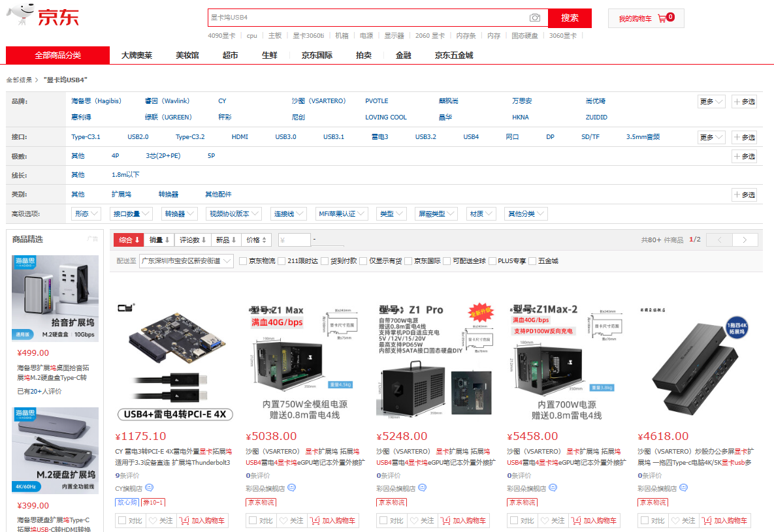Open 京东国际 in the nav bar
This screenshot has height=532, width=774.
coord(317,55)
